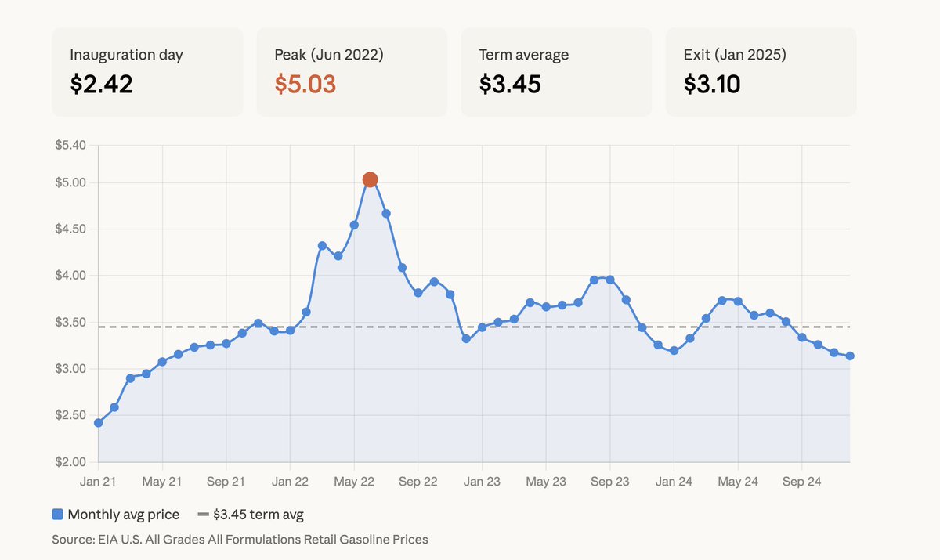Click the "$2.50" y-axis label
Image resolution: width=940 pixels, height=560 pixels.
(70, 415)
